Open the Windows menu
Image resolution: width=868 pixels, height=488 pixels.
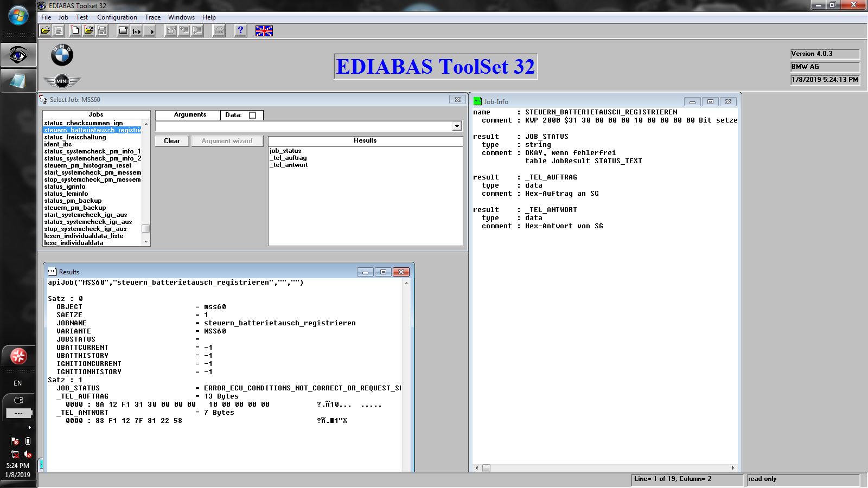tap(181, 17)
